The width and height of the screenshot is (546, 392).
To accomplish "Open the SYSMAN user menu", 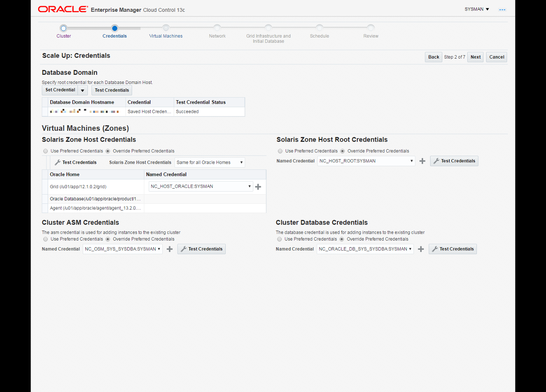I will coord(477,9).
